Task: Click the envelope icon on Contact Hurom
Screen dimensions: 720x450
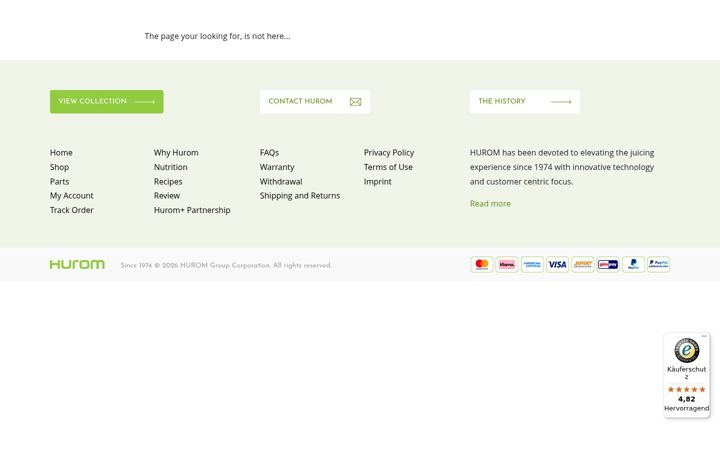Action: 355,102
